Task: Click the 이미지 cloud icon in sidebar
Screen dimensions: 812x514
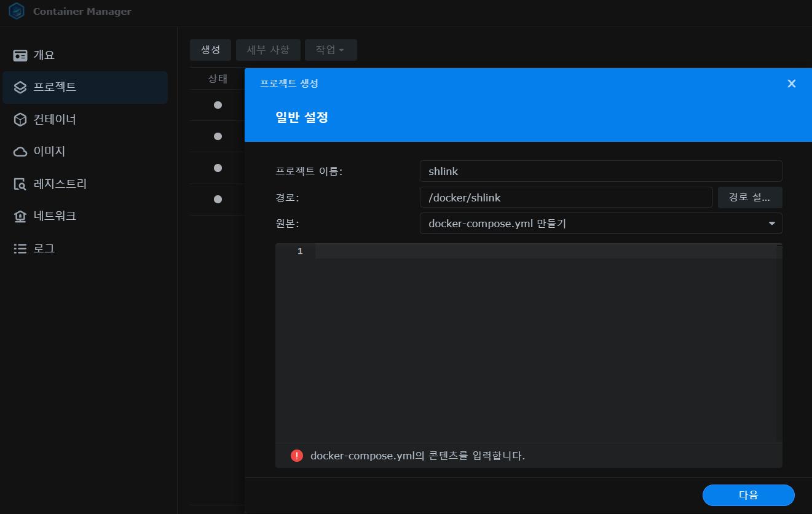Action: 20,152
